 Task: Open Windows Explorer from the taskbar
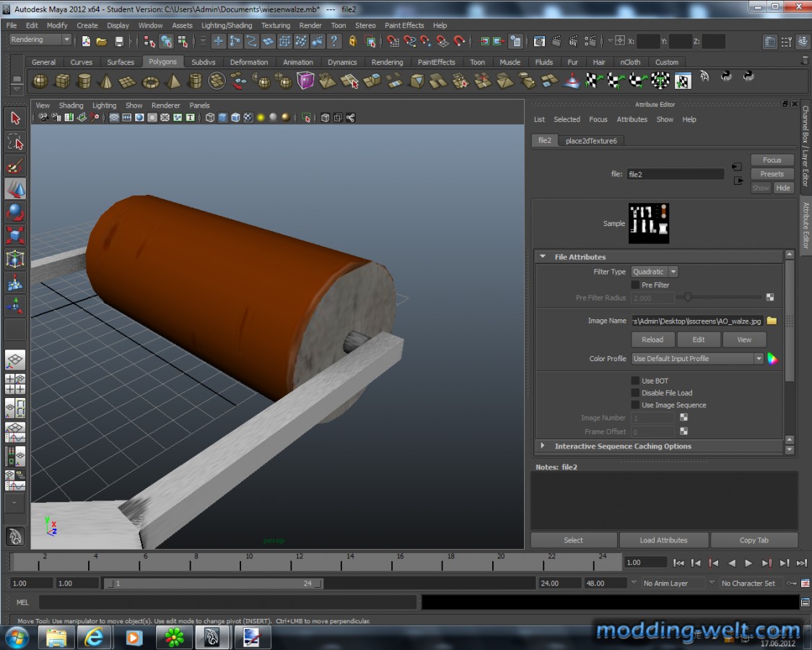pos(56,638)
